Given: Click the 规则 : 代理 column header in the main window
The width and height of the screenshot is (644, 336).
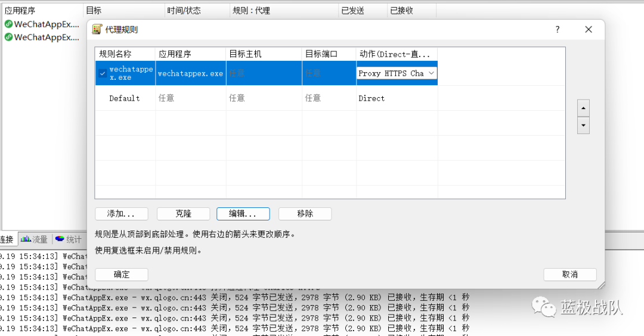Looking at the screenshot, I should (x=284, y=11).
